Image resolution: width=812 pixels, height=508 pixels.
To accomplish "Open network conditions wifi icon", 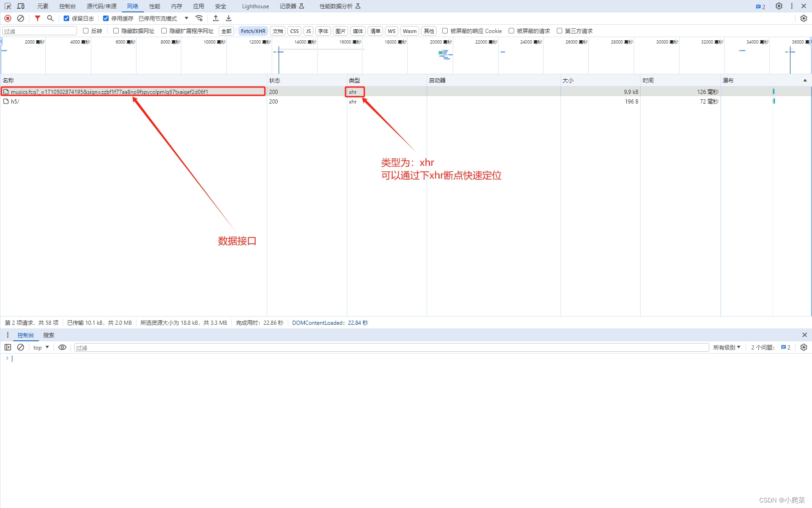I will (199, 18).
